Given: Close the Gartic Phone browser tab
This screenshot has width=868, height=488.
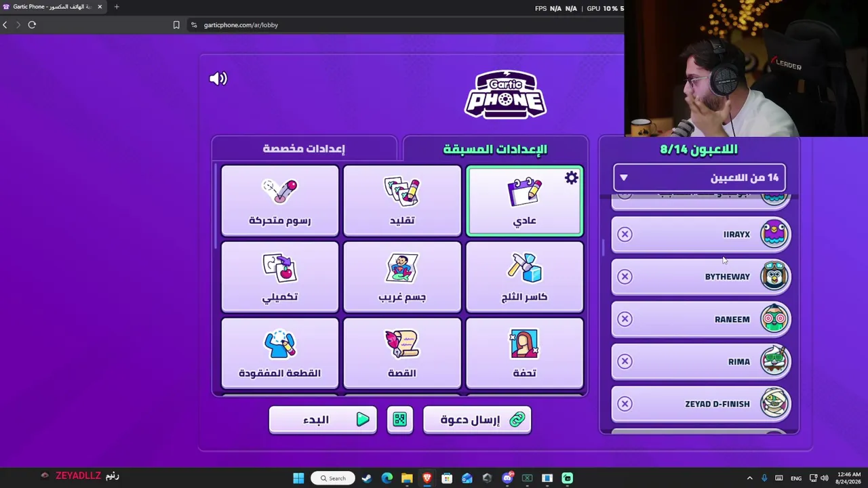Looking at the screenshot, I should click(x=100, y=7).
